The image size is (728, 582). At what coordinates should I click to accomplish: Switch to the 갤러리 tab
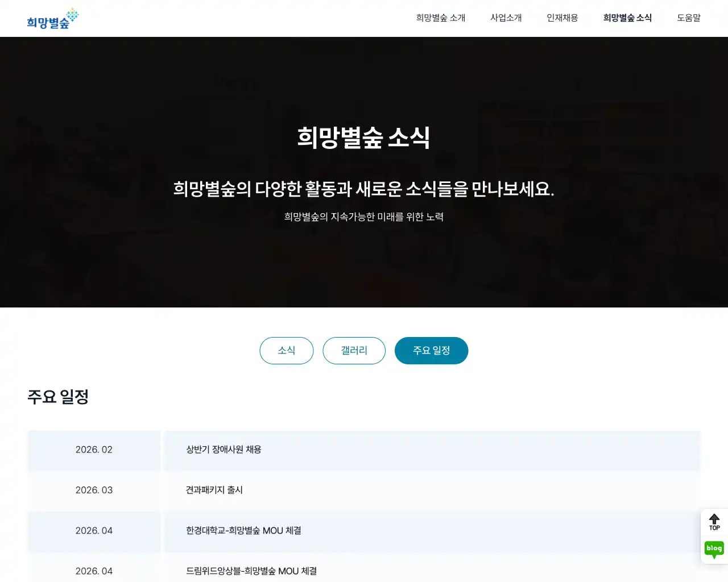pos(354,351)
